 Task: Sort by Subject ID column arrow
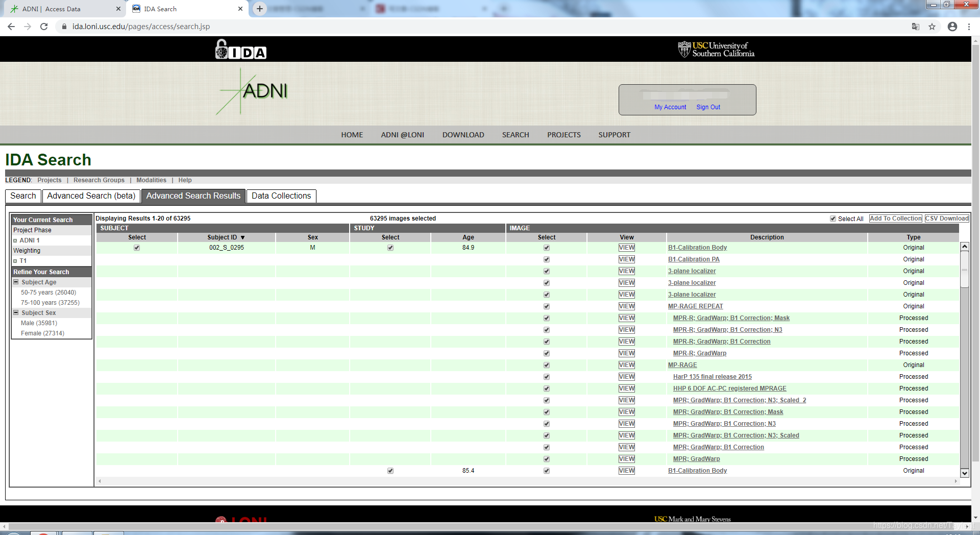click(243, 237)
